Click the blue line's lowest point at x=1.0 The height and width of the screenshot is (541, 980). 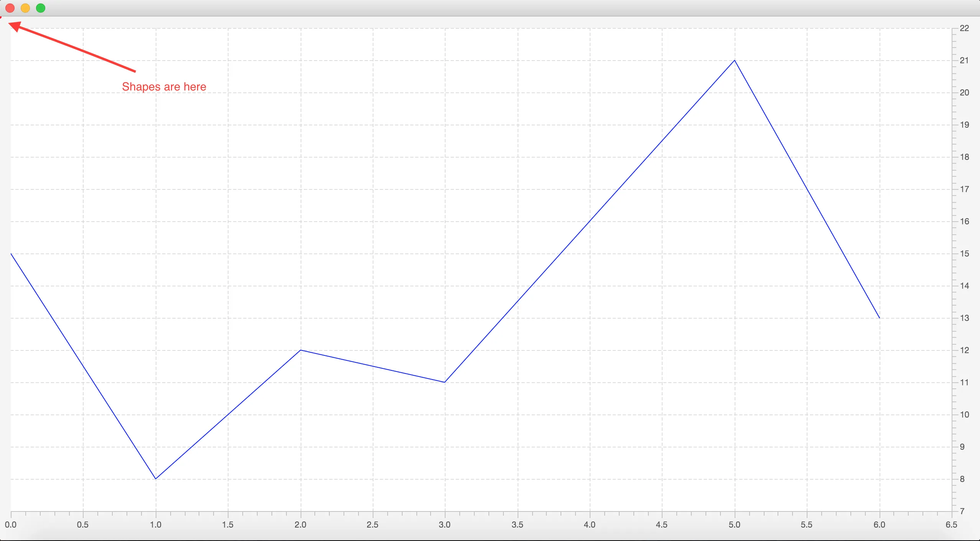coord(155,479)
